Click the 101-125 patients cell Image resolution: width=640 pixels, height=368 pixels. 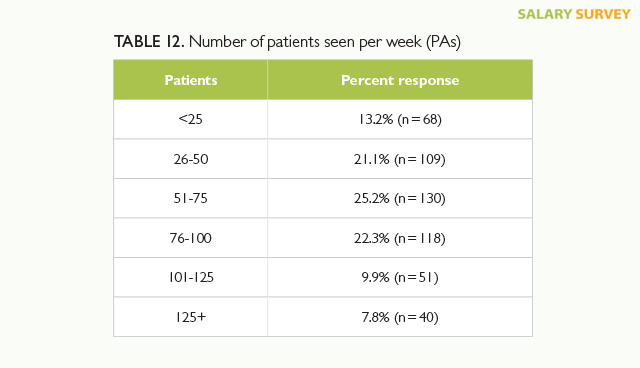pos(191,277)
